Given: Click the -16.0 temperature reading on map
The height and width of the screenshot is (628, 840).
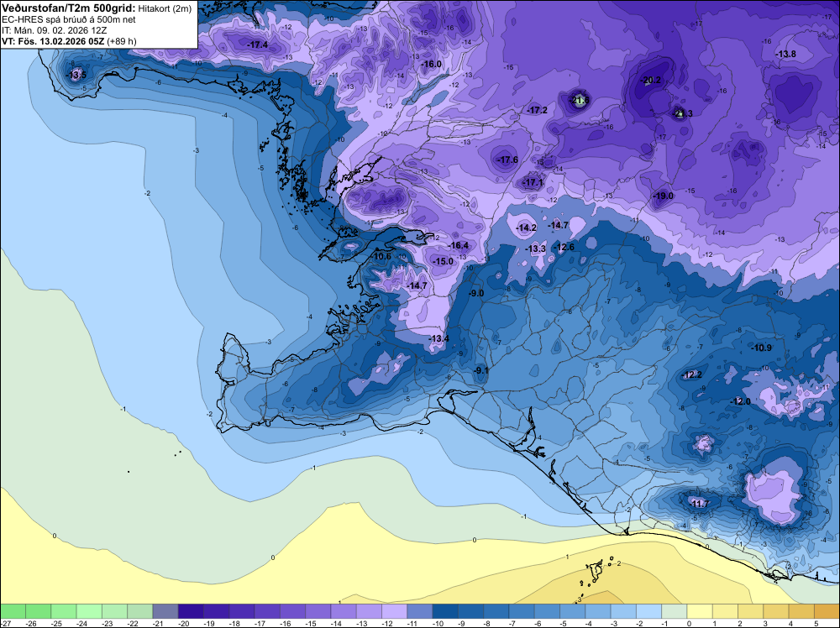Looking at the screenshot, I should 431,65.
